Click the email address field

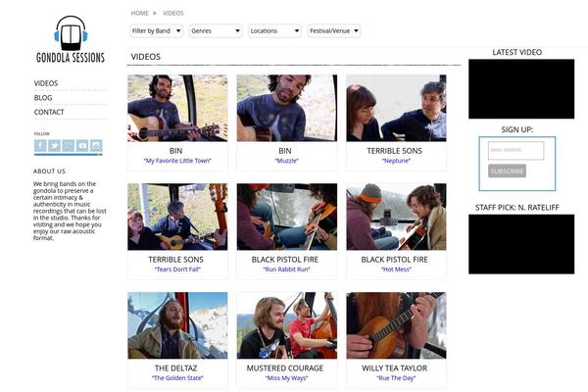point(515,150)
